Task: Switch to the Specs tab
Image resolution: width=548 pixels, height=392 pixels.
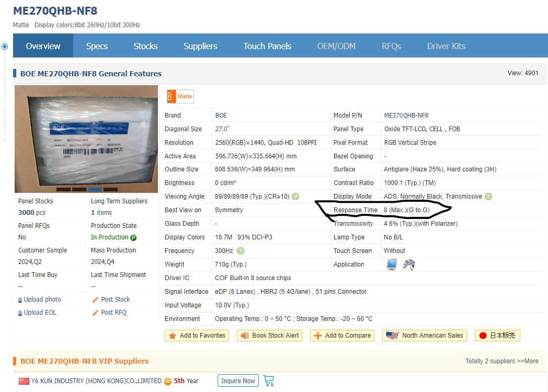Action: click(x=96, y=46)
